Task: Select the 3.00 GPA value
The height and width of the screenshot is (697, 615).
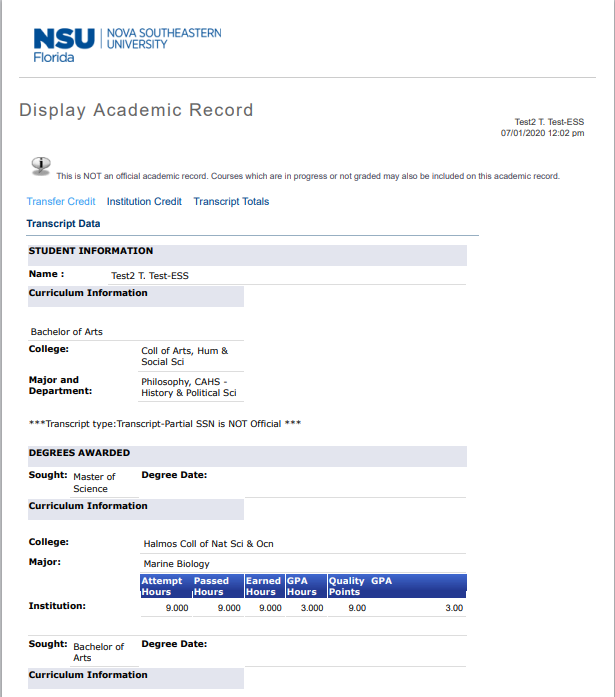Action: click(454, 608)
